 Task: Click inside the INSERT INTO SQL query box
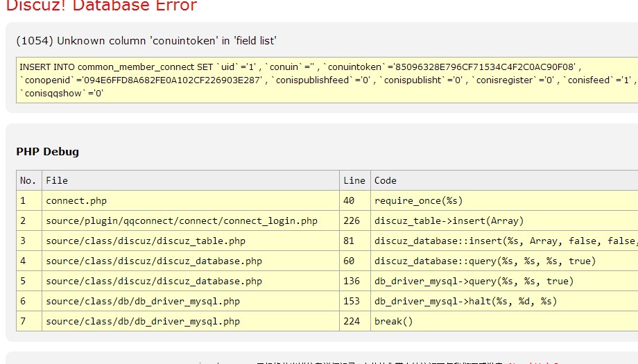tap(326, 80)
